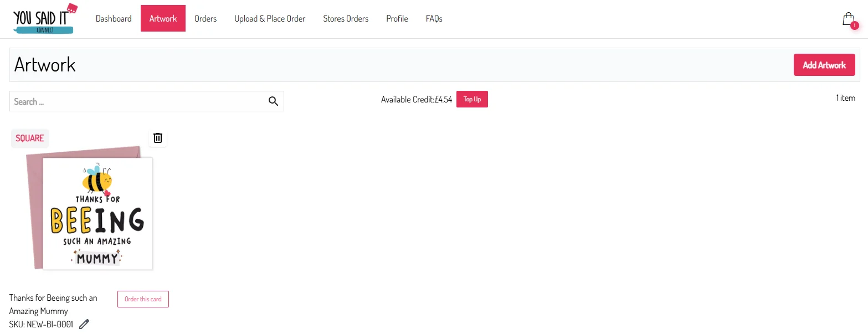
Task: Order this card button
Action: click(143, 299)
